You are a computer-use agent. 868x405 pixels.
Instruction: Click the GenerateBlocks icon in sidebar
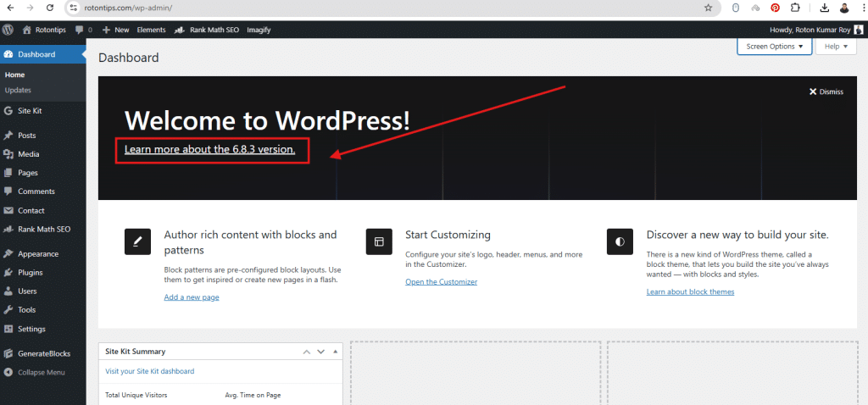8,353
